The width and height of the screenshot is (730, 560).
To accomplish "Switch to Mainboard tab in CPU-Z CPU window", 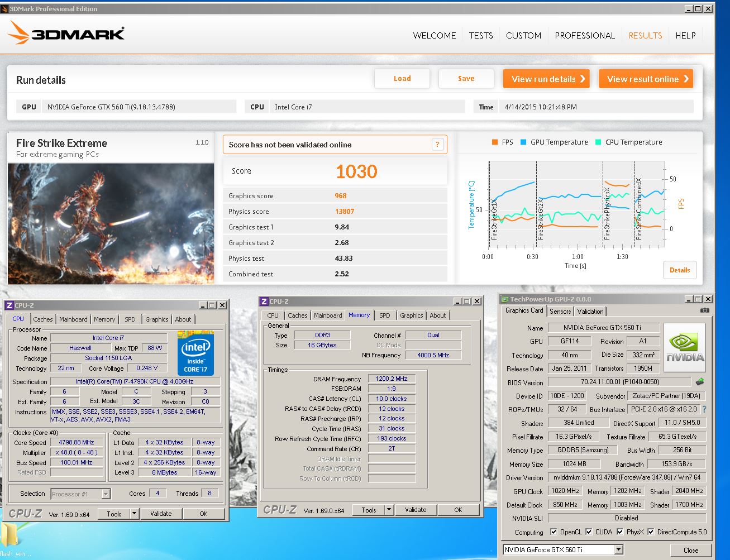I will click(x=73, y=319).
